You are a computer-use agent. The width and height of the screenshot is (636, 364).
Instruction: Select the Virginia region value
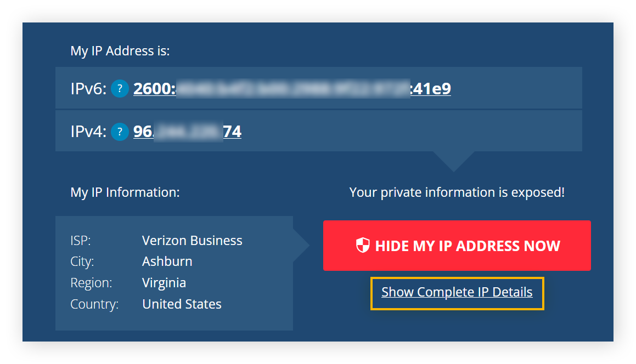click(x=164, y=283)
